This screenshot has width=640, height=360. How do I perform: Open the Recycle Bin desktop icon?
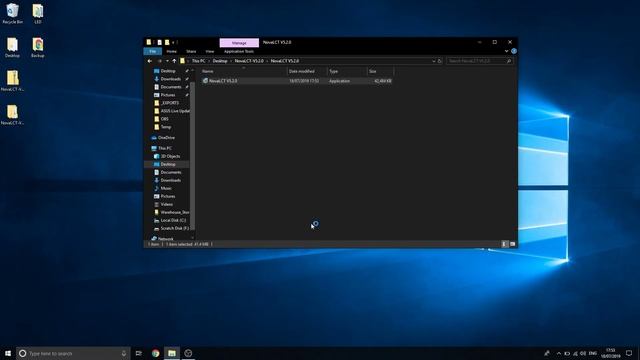pyautogui.click(x=12, y=13)
